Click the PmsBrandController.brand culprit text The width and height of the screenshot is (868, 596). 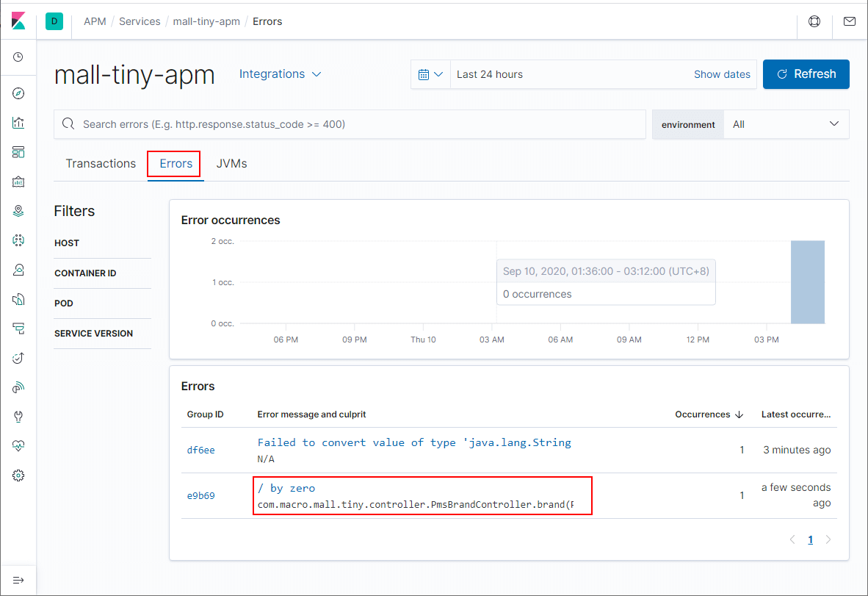pos(415,505)
